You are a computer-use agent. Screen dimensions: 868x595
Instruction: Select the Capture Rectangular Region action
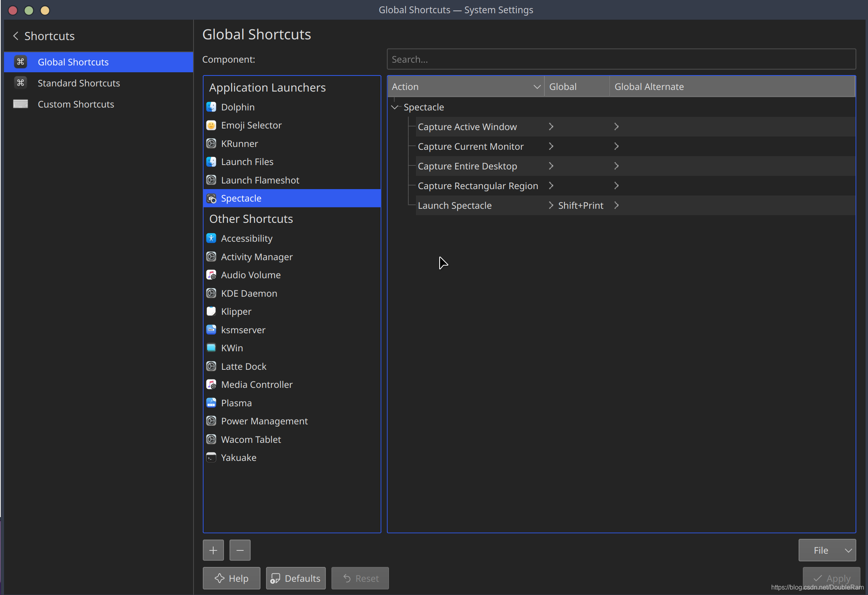point(478,185)
